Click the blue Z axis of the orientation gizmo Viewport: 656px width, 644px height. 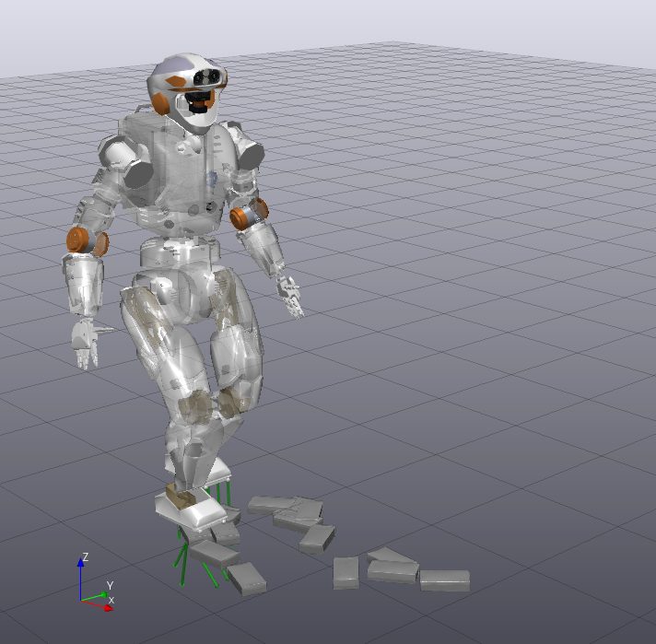point(81,580)
